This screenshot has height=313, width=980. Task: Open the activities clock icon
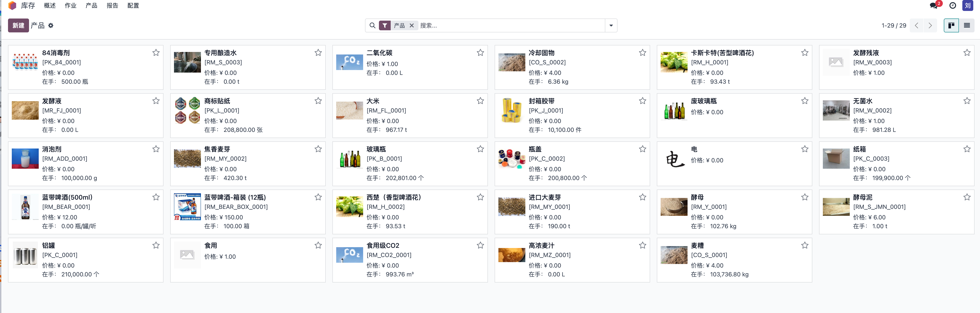[953, 5]
